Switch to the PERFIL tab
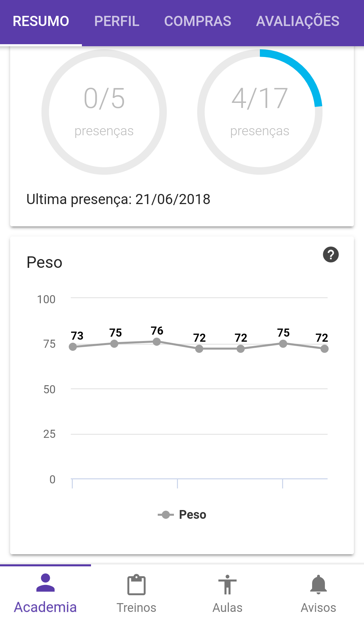This screenshot has height=621, width=364. 117,21
